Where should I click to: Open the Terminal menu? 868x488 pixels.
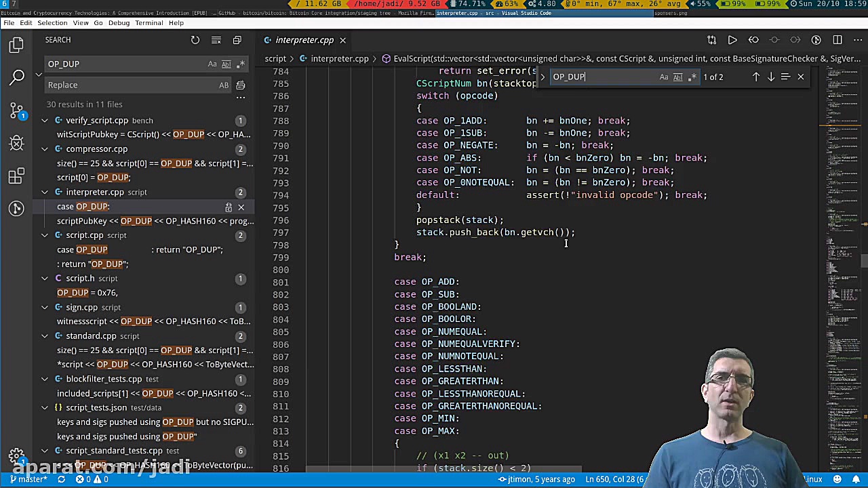click(x=149, y=22)
